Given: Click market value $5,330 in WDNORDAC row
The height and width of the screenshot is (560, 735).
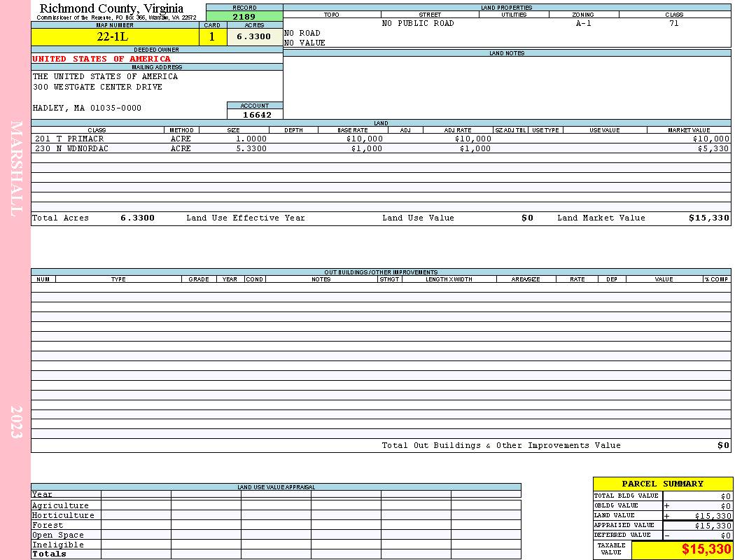Looking at the screenshot, I should (x=713, y=149).
